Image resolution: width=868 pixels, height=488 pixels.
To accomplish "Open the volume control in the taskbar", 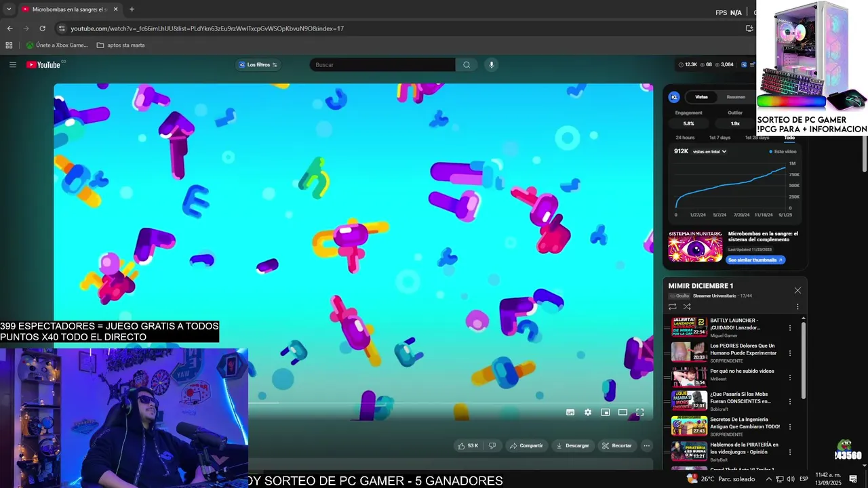I will tap(790, 479).
